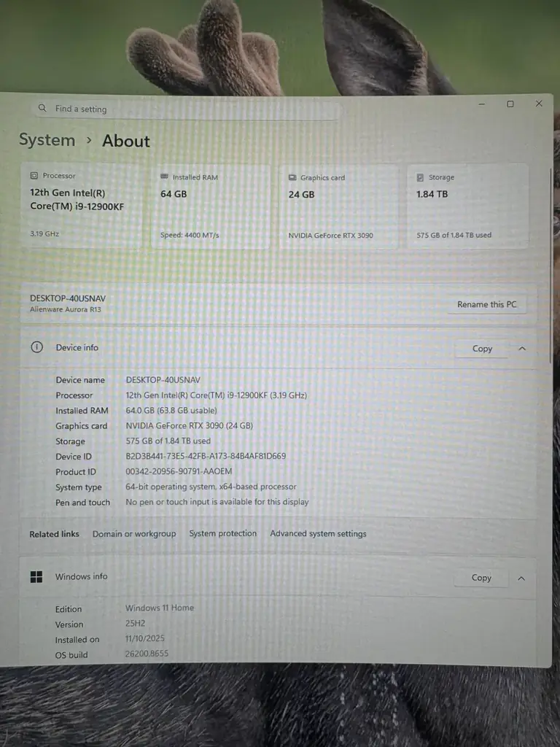
Task: Open Domain or workgroup link
Action: tap(134, 533)
